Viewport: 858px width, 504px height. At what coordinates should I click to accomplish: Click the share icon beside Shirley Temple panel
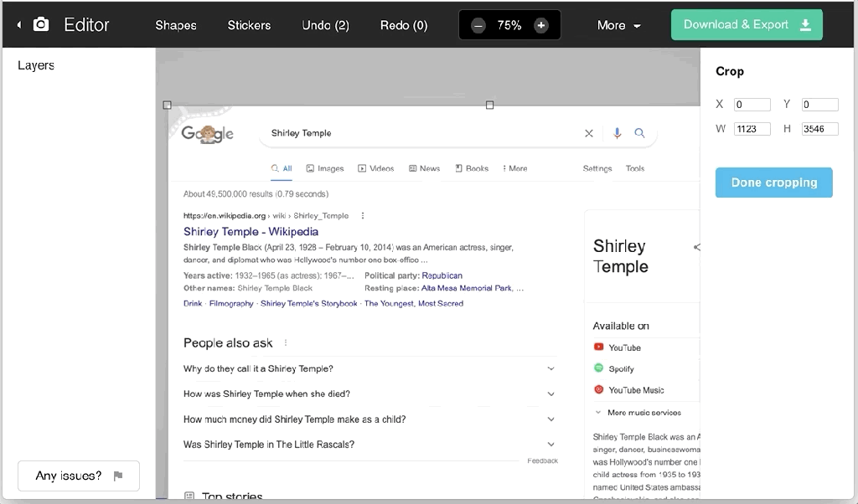pyautogui.click(x=696, y=247)
